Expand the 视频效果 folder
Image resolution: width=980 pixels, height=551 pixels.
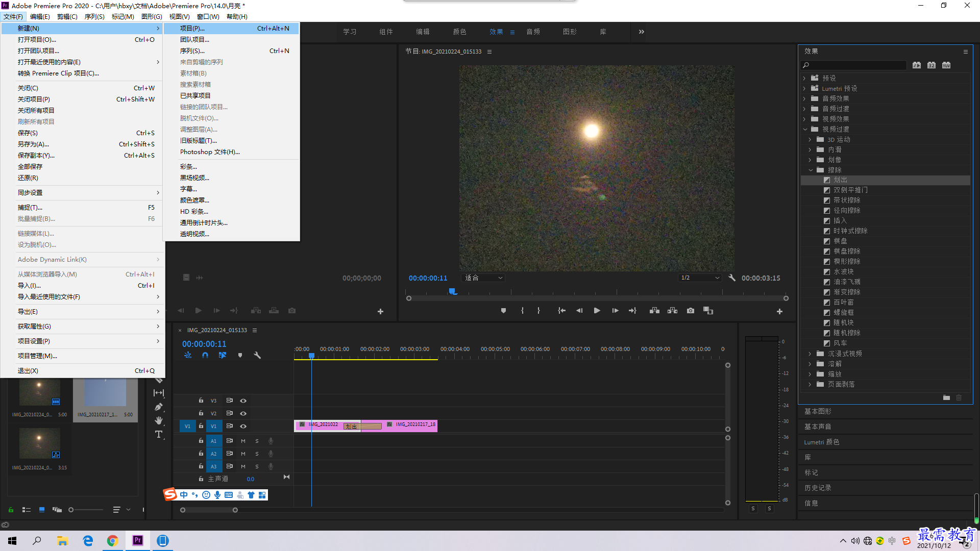(804, 119)
